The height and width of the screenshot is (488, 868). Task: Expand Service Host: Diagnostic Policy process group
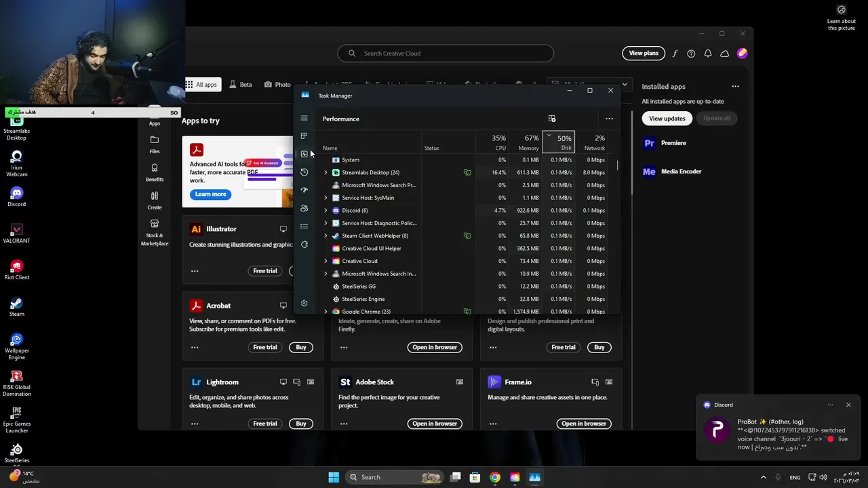325,223
